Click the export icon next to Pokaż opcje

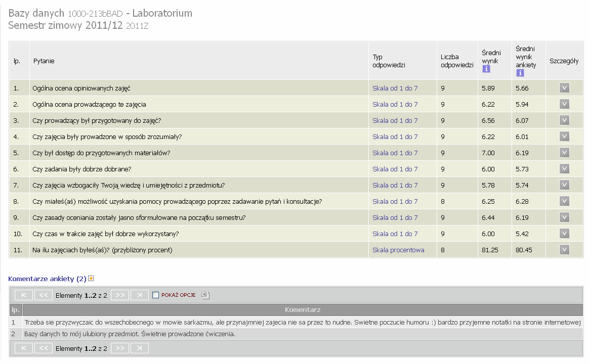205,295
